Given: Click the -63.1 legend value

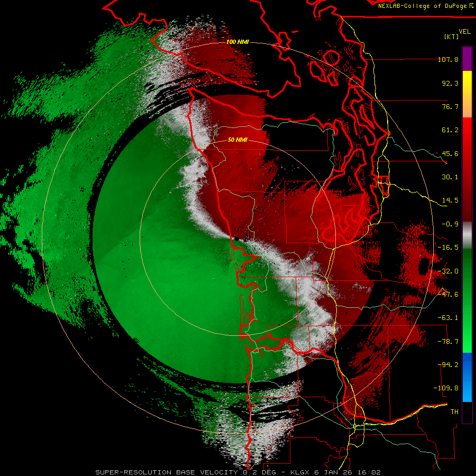Looking at the screenshot, I should (x=448, y=318).
